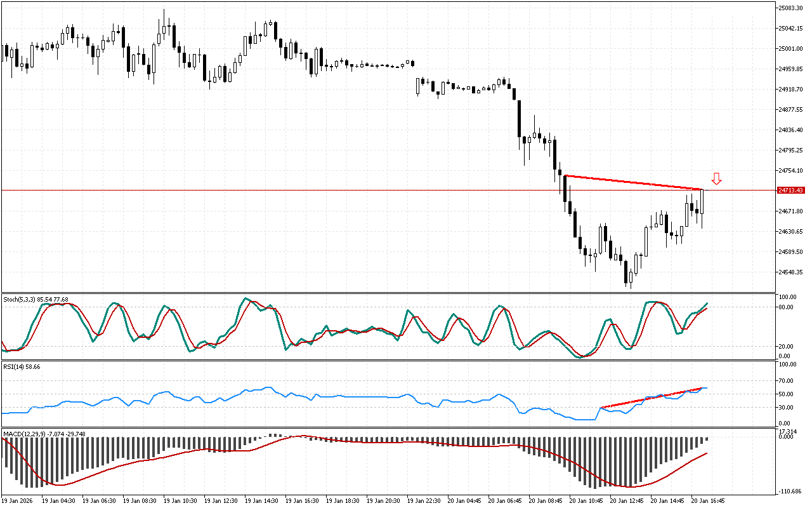The image size is (812, 508).
Task: Click the 20 Jan 16:45 time label
Action: (x=707, y=500)
